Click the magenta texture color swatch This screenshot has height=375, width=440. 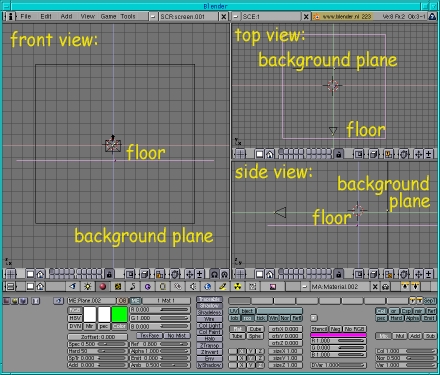pyautogui.click(x=338, y=335)
